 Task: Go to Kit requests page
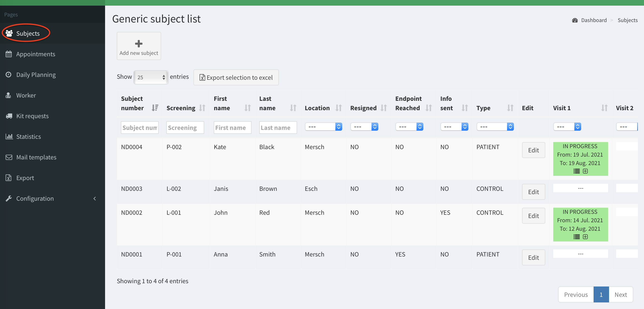(x=32, y=116)
